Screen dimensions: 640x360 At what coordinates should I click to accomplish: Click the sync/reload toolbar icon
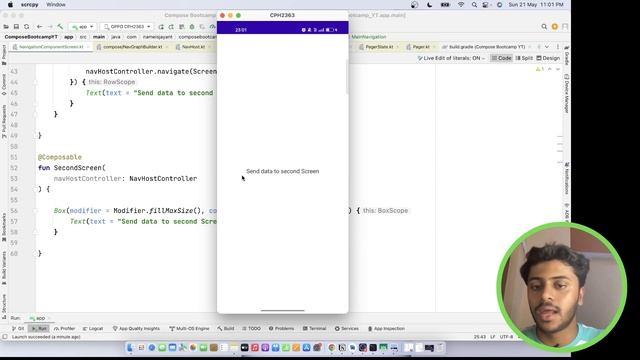tap(27, 27)
